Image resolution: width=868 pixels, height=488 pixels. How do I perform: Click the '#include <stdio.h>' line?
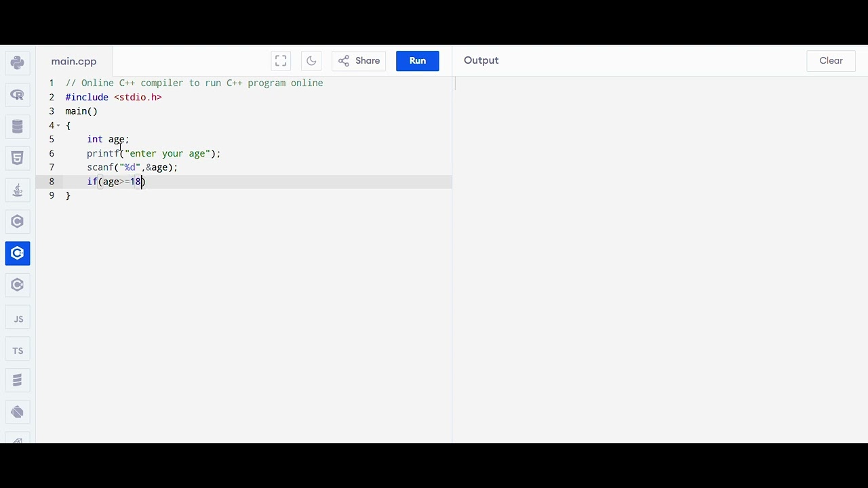(x=113, y=97)
